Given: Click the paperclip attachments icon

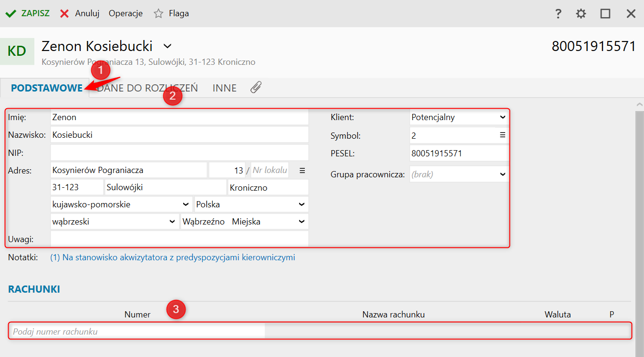Looking at the screenshot, I should tap(256, 87).
